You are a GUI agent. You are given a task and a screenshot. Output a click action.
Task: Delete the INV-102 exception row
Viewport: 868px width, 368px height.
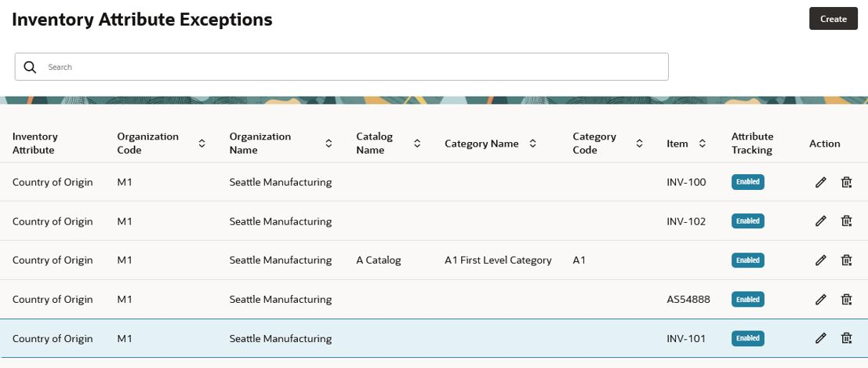[x=846, y=221]
